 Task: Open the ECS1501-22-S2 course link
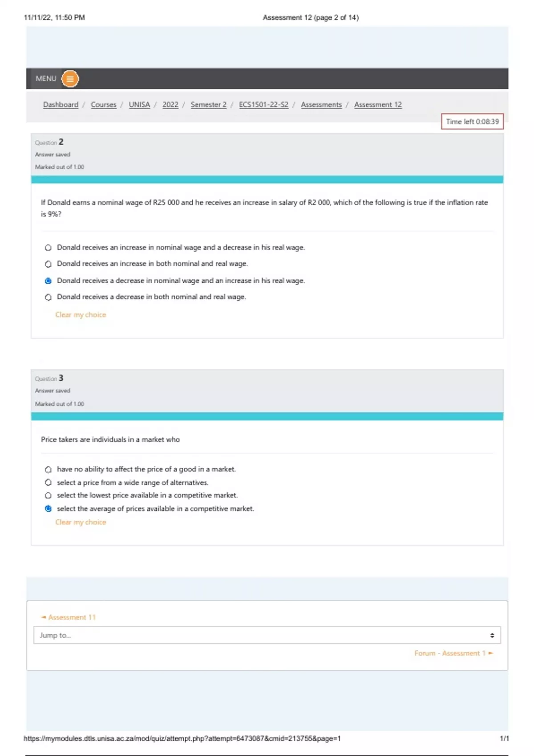click(263, 105)
